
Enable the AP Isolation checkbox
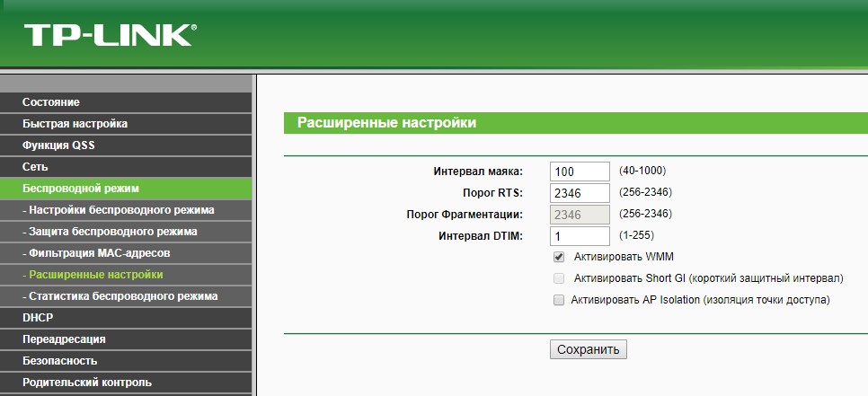click(559, 300)
